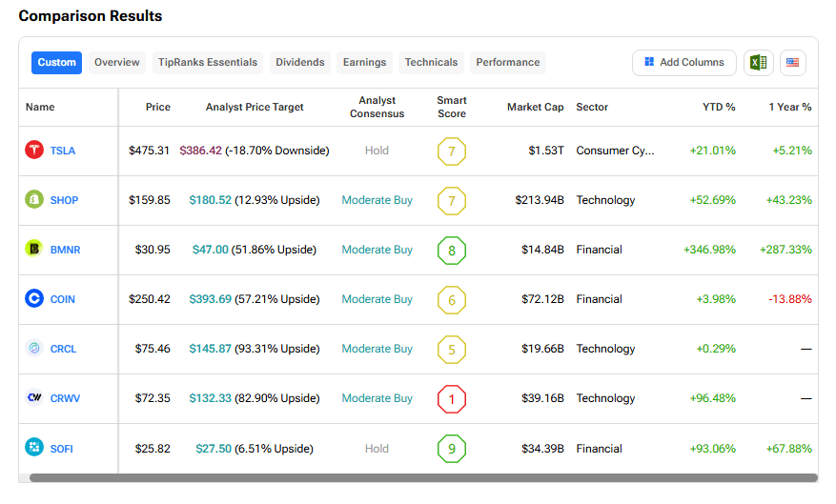Open the BMNR ticker link
The width and height of the screenshot is (836, 504).
(65, 250)
